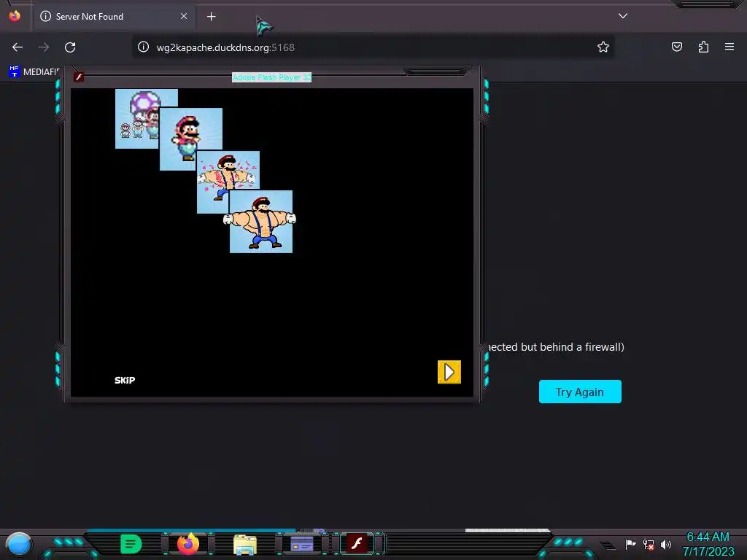Bookmark this page with the star icon
747x560 pixels.
coord(603,47)
